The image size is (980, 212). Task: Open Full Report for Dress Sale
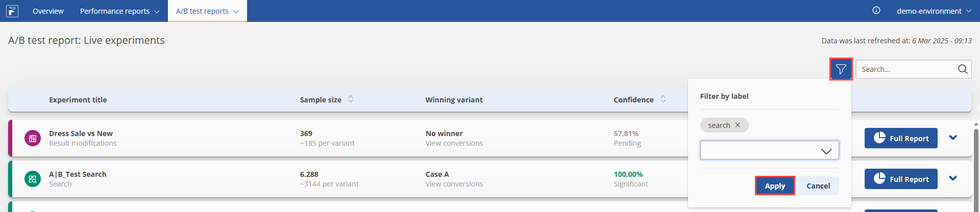[x=901, y=138]
